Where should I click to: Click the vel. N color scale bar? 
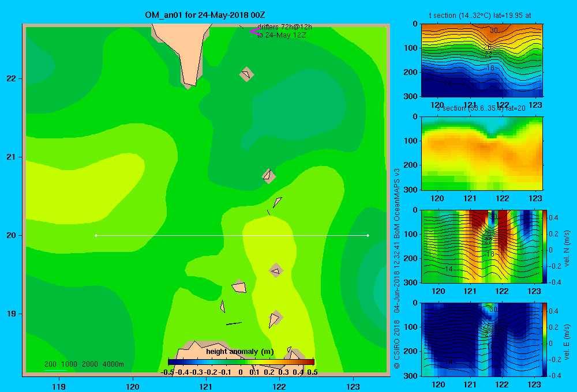tap(545, 246)
